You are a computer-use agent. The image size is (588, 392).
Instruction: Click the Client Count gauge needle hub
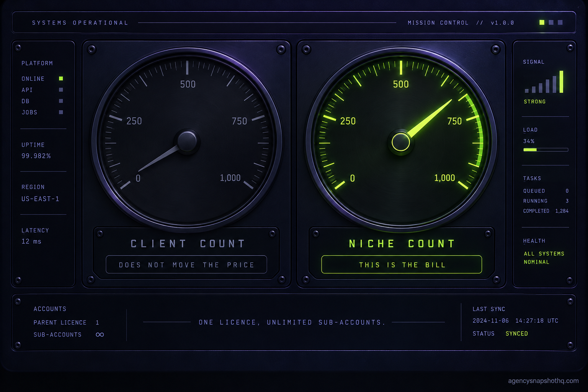tap(187, 141)
